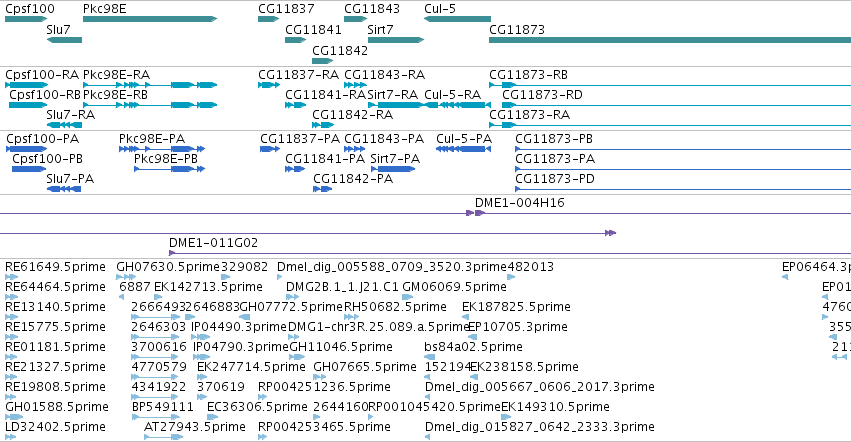Select the Slu7-PA protein feature

pos(64,189)
